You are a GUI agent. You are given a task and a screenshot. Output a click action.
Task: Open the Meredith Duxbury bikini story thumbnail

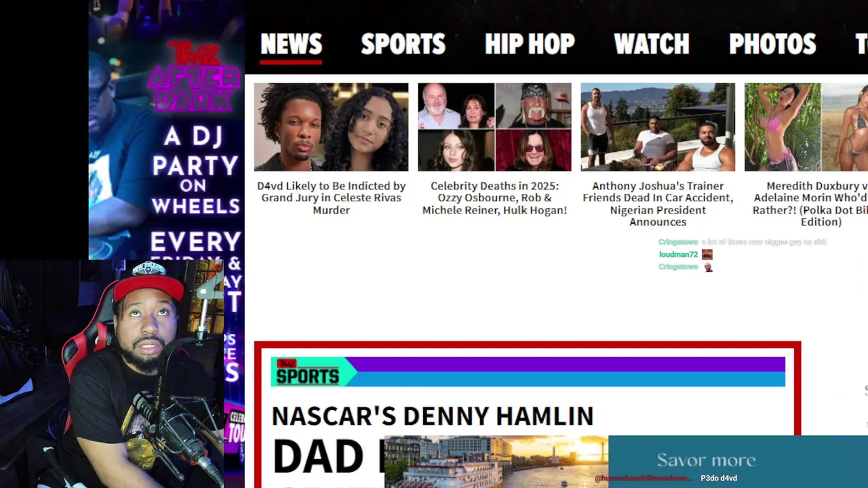806,127
